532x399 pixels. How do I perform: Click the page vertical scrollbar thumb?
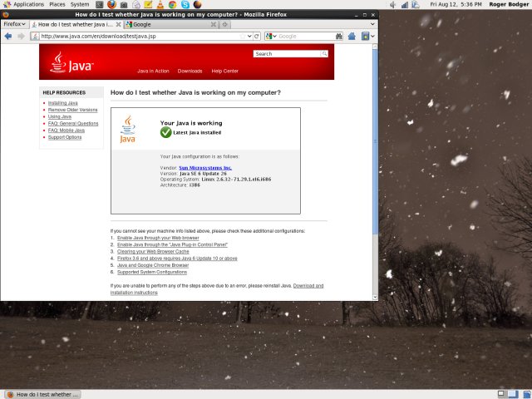[x=375, y=141]
